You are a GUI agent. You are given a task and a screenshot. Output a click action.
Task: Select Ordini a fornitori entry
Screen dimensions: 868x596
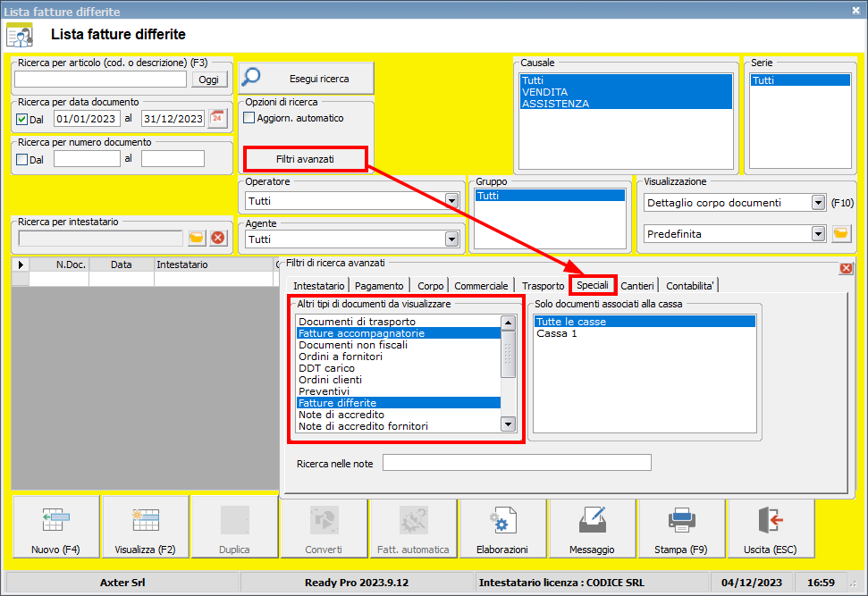click(x=399, y=357)
